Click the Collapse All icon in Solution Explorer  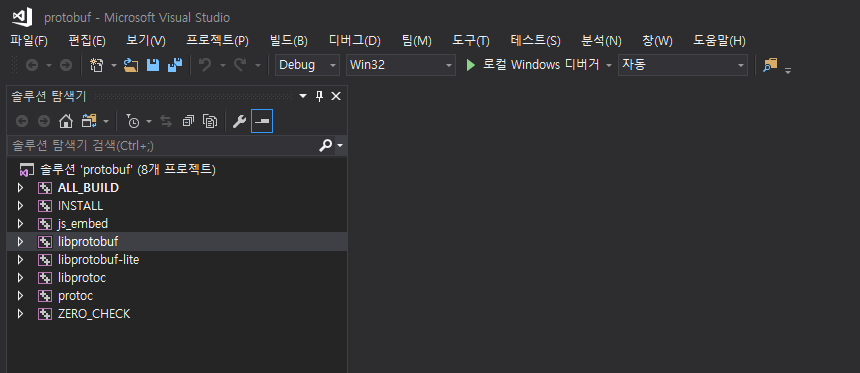click(x=188, y=121)
